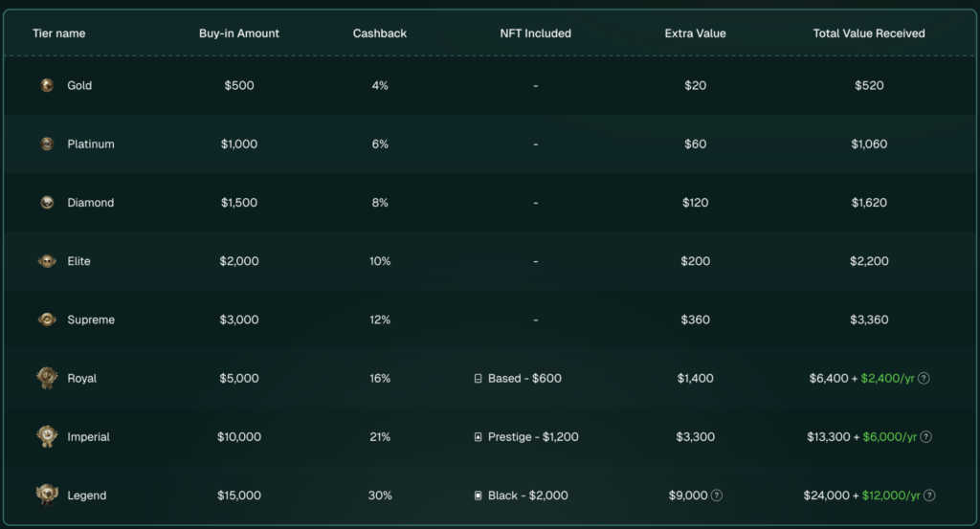Click the Prestige NFT card icon

(479, 437)
